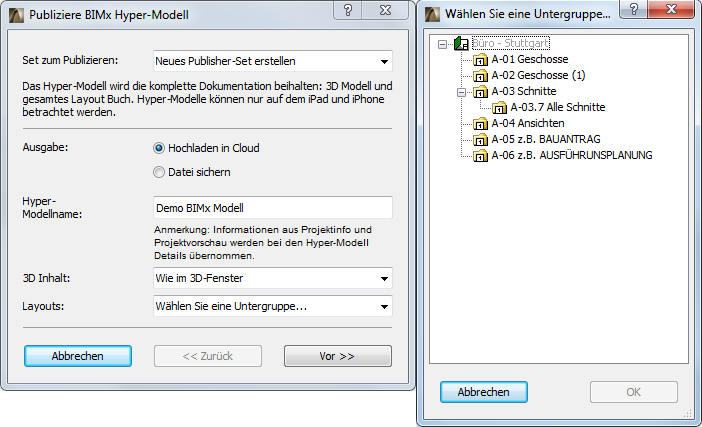Open Set zum Publizieren dropdown

click(273, 61)
